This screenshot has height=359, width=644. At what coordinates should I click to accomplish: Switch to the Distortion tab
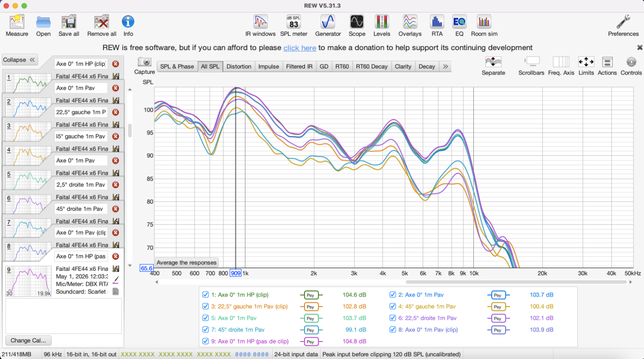pyautogui.click(x=239, y=67)
